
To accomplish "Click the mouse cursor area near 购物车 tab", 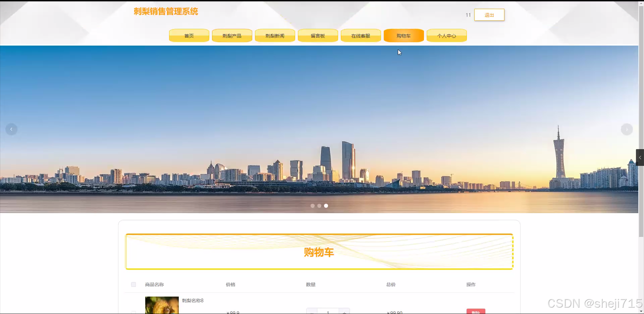I will (399, 52).
